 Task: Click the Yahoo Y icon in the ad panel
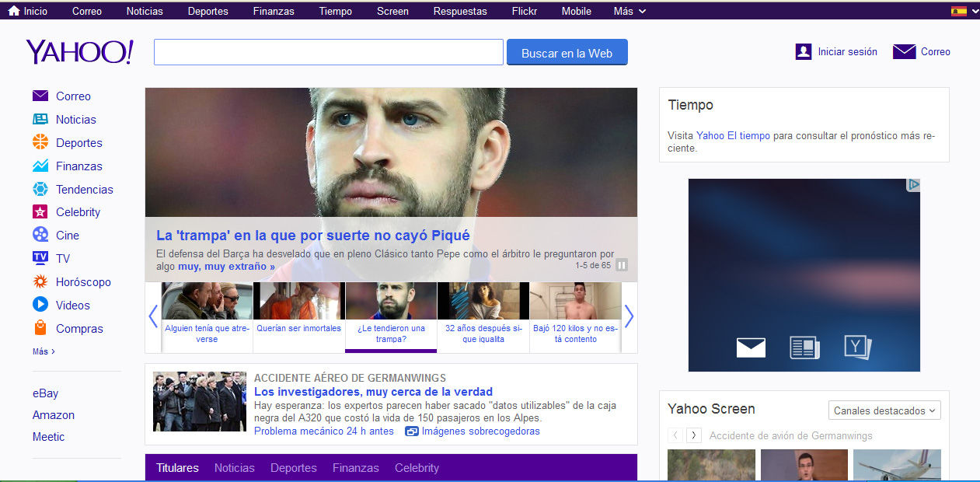[x=858, y=347]
